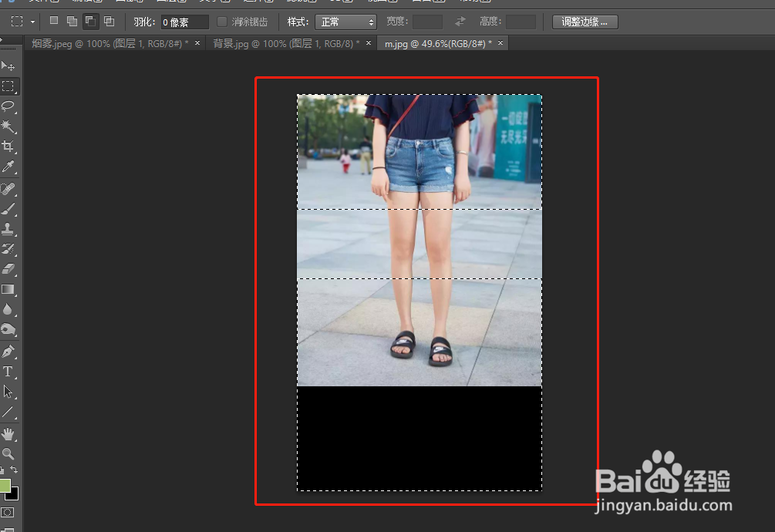The image size is (775, 532).
Task: Select the Brush tool
Action: [x=8, y=209]
